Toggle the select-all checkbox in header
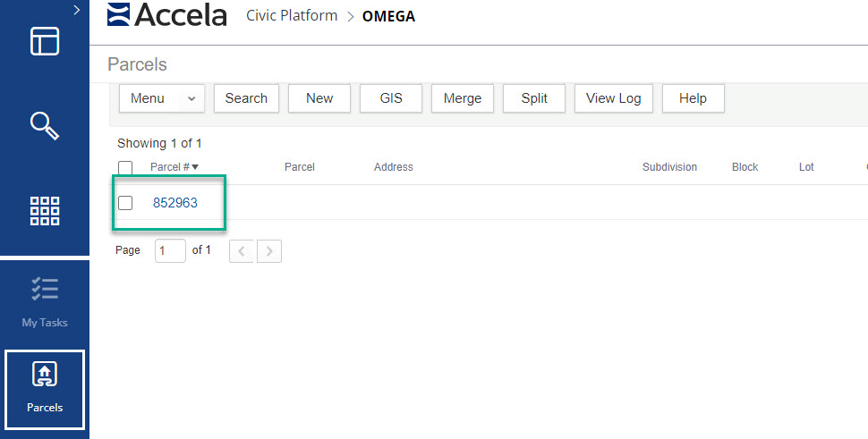 [x=125, y=167]
